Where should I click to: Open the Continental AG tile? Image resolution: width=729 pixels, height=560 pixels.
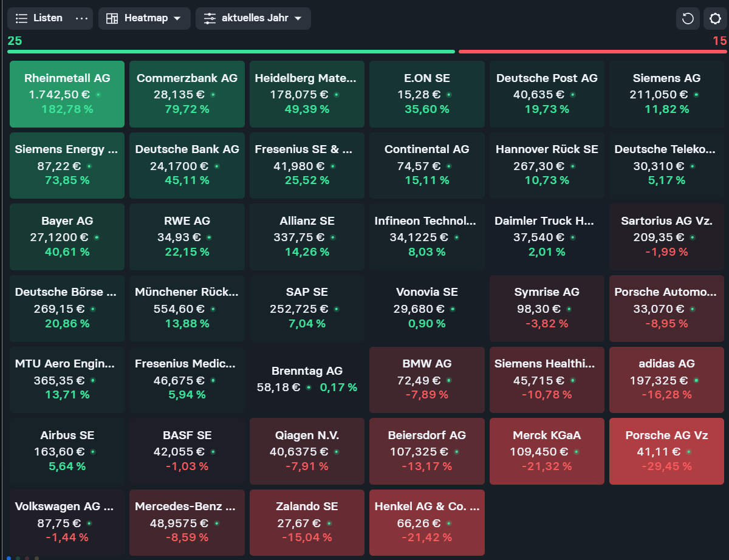click(427, 165)
